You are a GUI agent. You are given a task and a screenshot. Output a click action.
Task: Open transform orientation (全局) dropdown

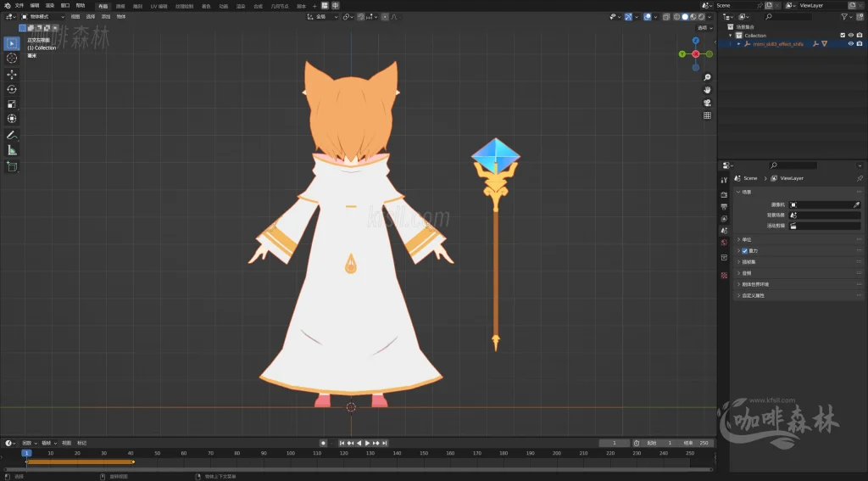(x=323, y=17)
